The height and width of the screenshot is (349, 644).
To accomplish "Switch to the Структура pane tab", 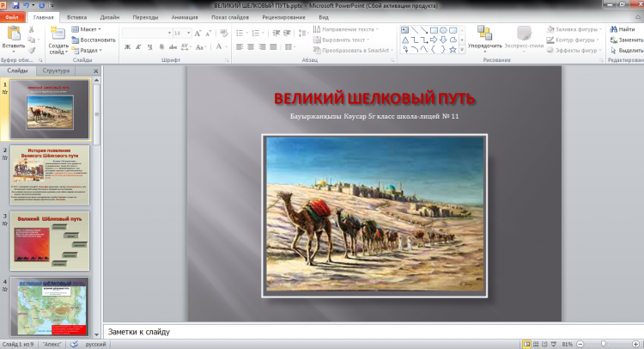I will 56,70.
